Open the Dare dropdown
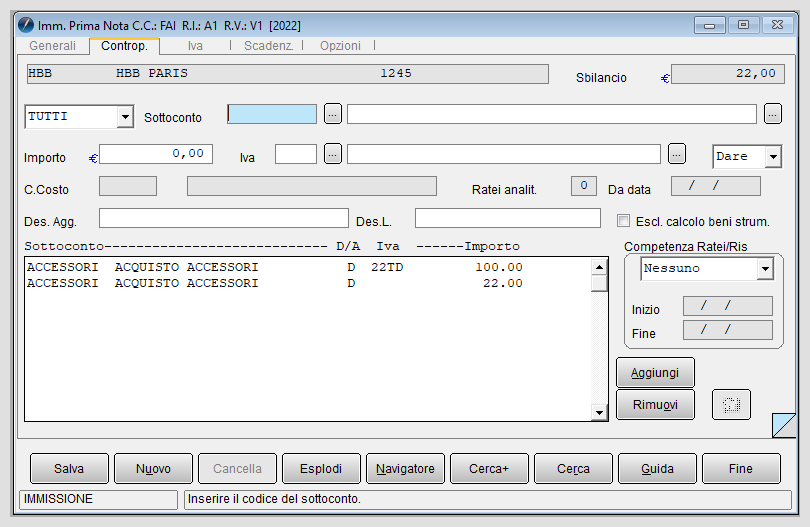This screenshot has width=810, height=527. coord(773,157)
